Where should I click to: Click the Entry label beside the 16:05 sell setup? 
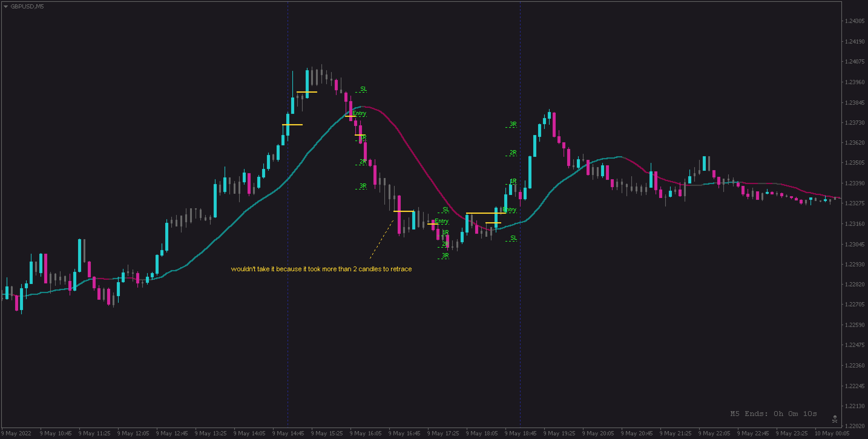point(359,113)
